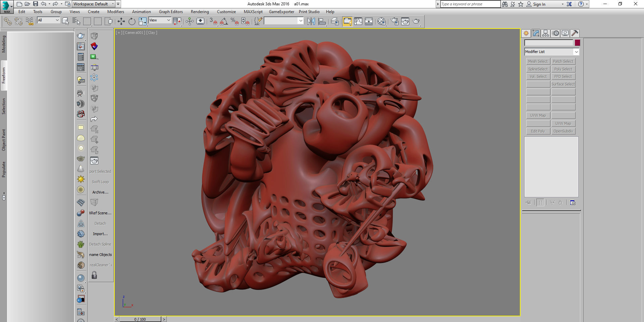Toggle Pin Stack in modifier panel
The width and height of the screenshot is (644, 322).
tap(529, 203)
